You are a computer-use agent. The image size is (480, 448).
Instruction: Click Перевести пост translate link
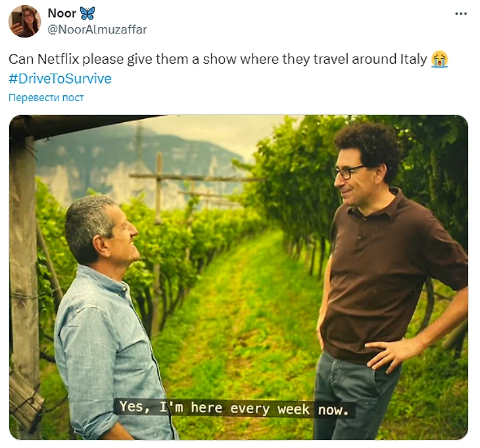(x=46, y=98)
